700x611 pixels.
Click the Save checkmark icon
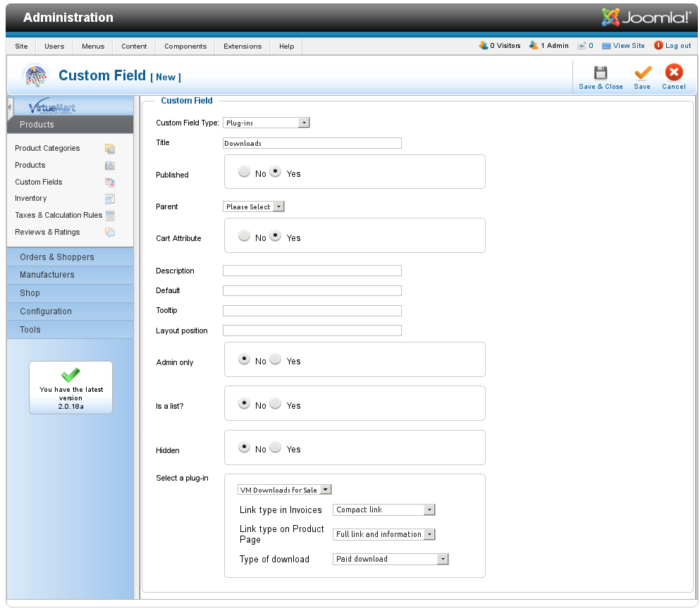coord(642,73)
